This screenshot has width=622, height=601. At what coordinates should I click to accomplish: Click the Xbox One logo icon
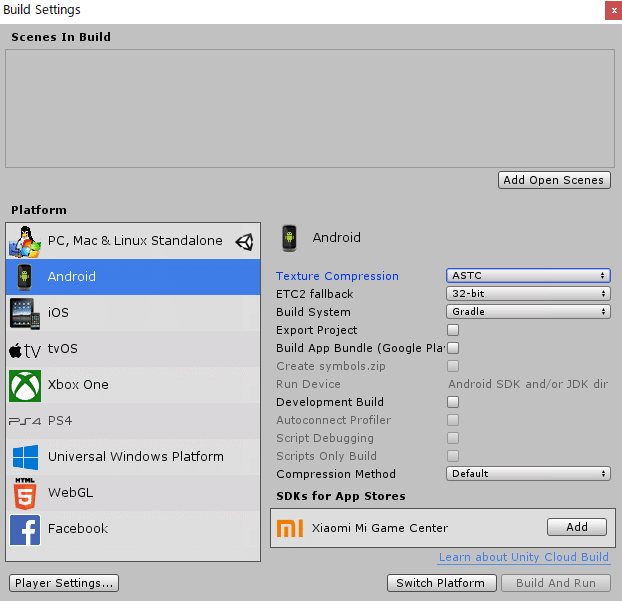(25, 386)
